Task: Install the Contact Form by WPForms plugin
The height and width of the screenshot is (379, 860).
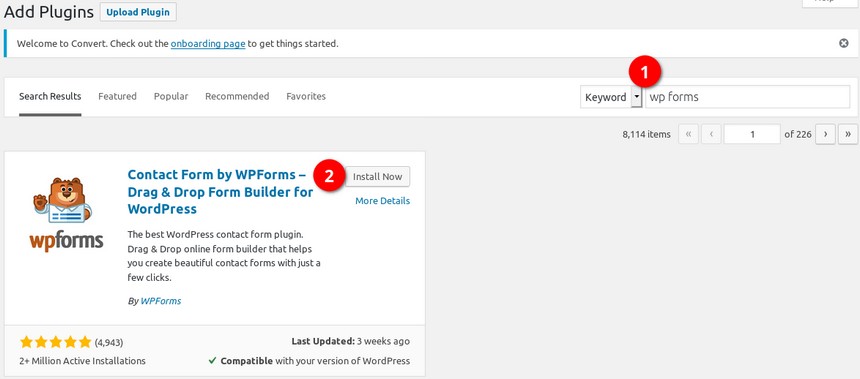Action: 377,177
